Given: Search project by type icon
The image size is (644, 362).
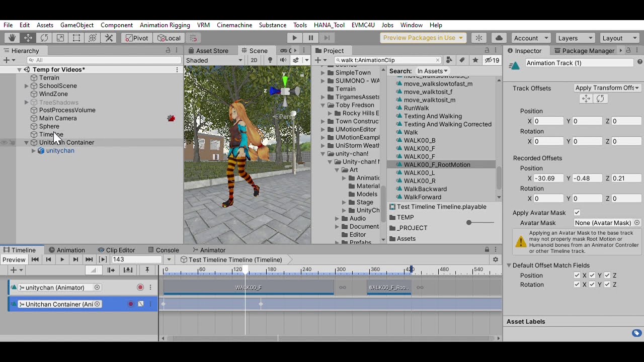Looking at the screenshot, I should [449, 60].
